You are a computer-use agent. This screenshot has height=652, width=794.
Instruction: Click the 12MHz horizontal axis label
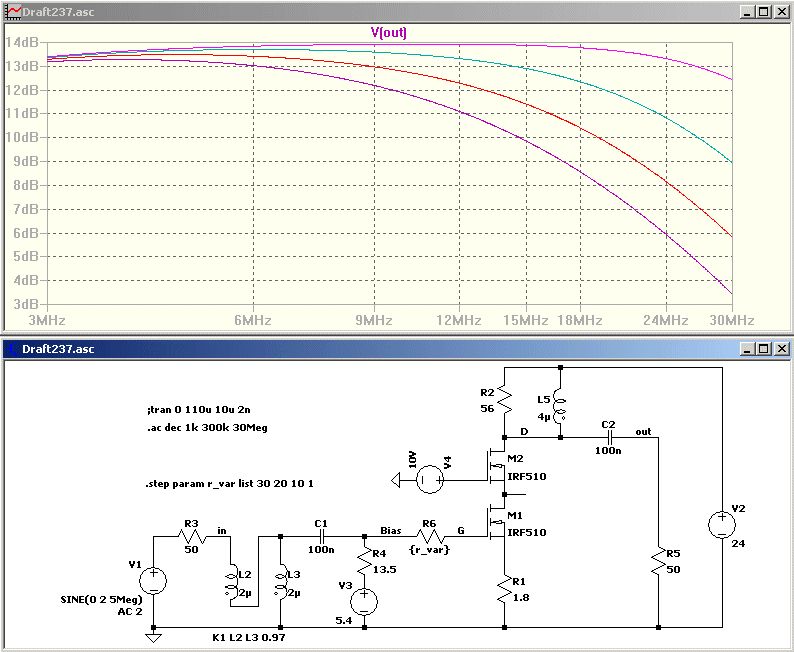[x=459, y=320]
